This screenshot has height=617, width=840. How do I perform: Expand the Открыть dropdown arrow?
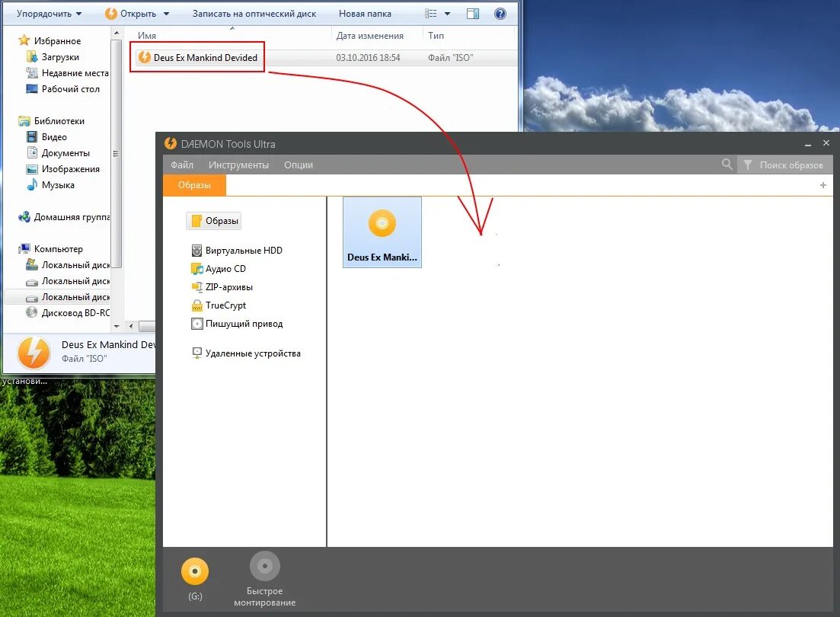point(166,14)
